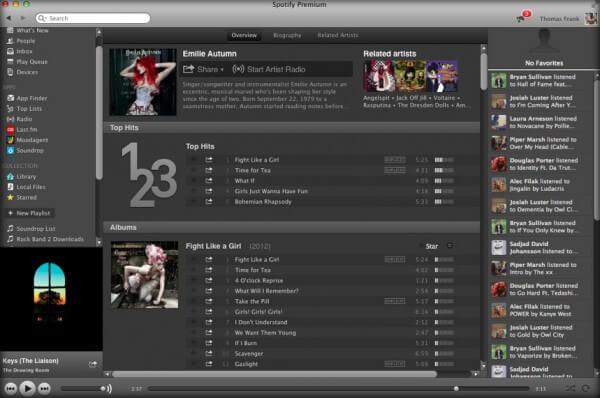Open the Share dropdown for Emilie Autumn

pyautogui.click(x=204, y=69)
